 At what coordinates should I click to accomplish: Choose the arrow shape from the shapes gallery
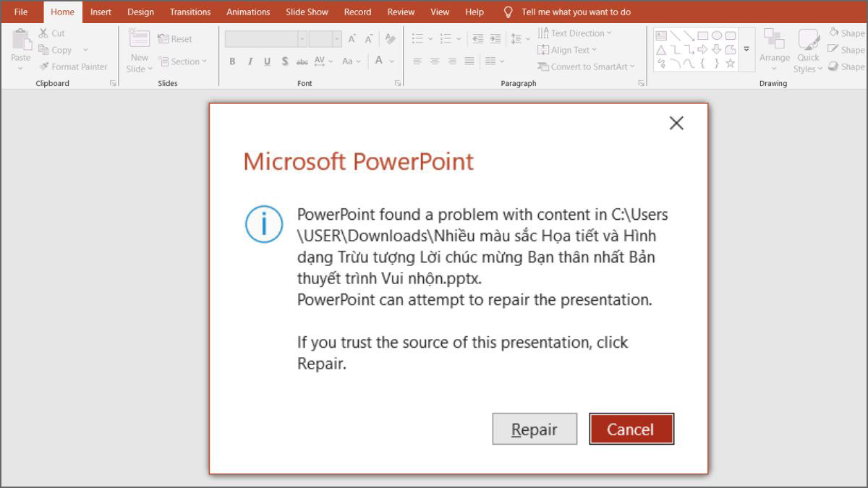click(x=702, y=49)
